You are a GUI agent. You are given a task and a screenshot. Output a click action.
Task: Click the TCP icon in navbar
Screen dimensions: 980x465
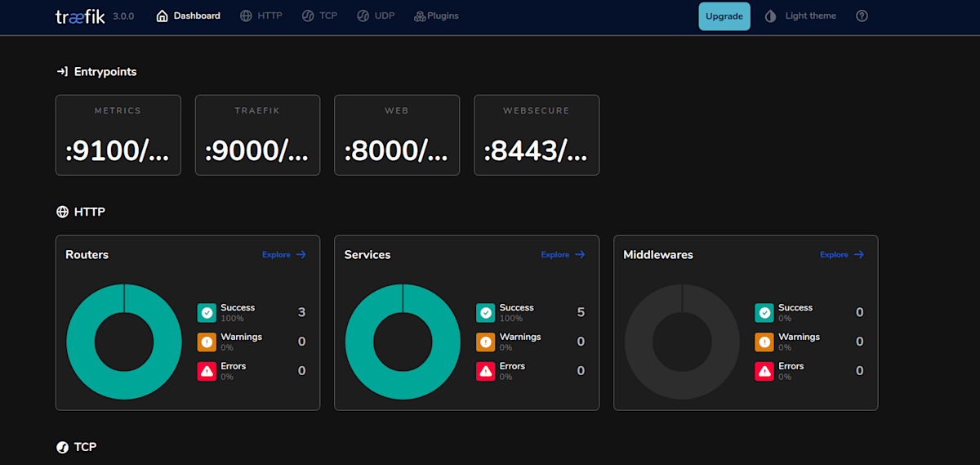point(308,16)
